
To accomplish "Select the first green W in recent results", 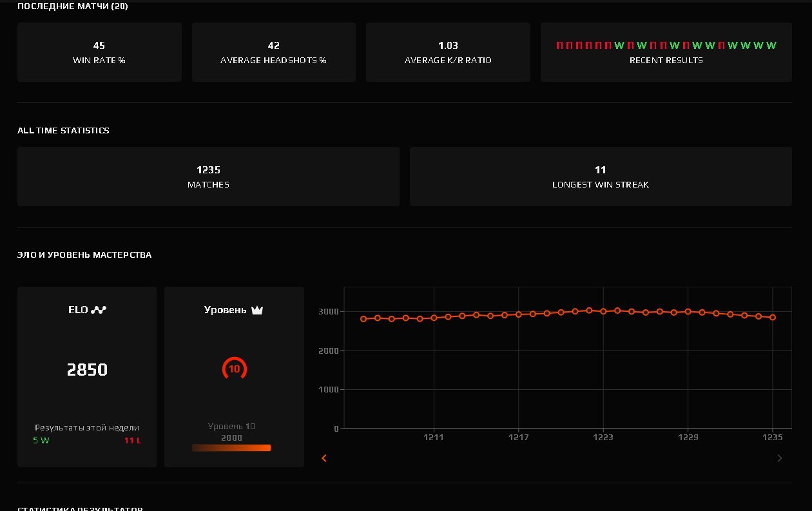I will coord(617,45).
